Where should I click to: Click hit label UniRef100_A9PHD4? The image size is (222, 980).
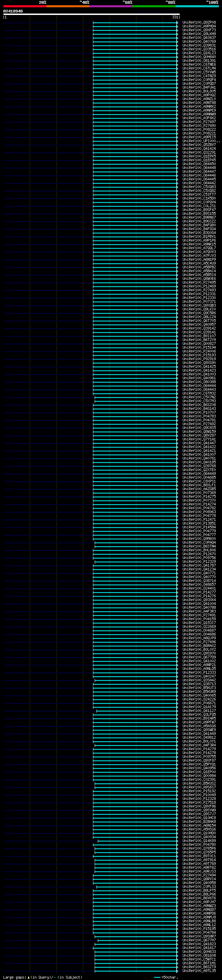tap(199, 26)
